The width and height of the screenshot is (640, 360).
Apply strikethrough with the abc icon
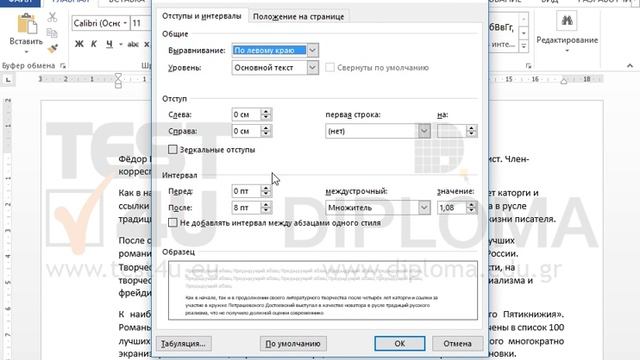click(133, 44)
